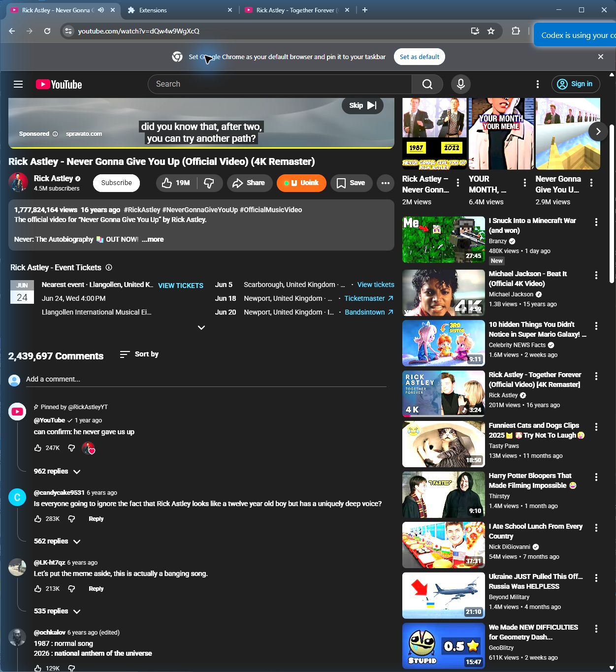Switch to the Extensions tab
616x672 pixels.
[180, 10]
